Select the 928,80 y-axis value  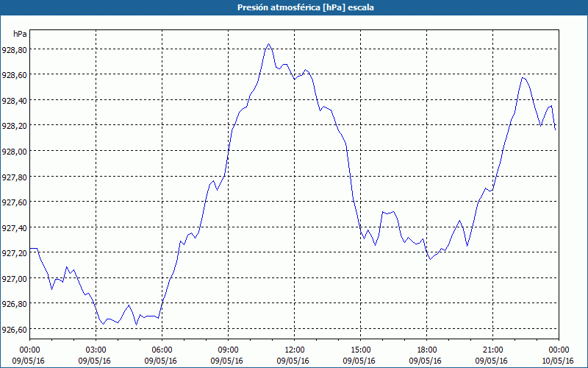pos(14,49)
